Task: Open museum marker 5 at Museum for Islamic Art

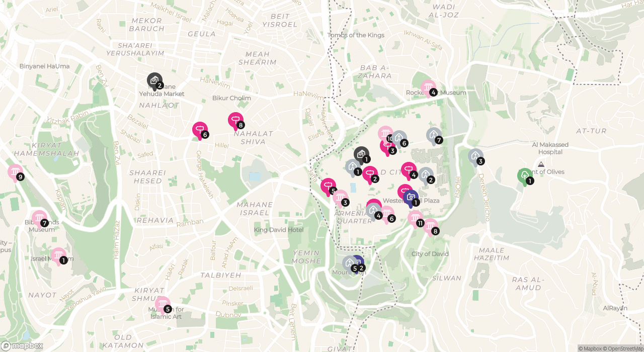Action: tap(163, 304)
